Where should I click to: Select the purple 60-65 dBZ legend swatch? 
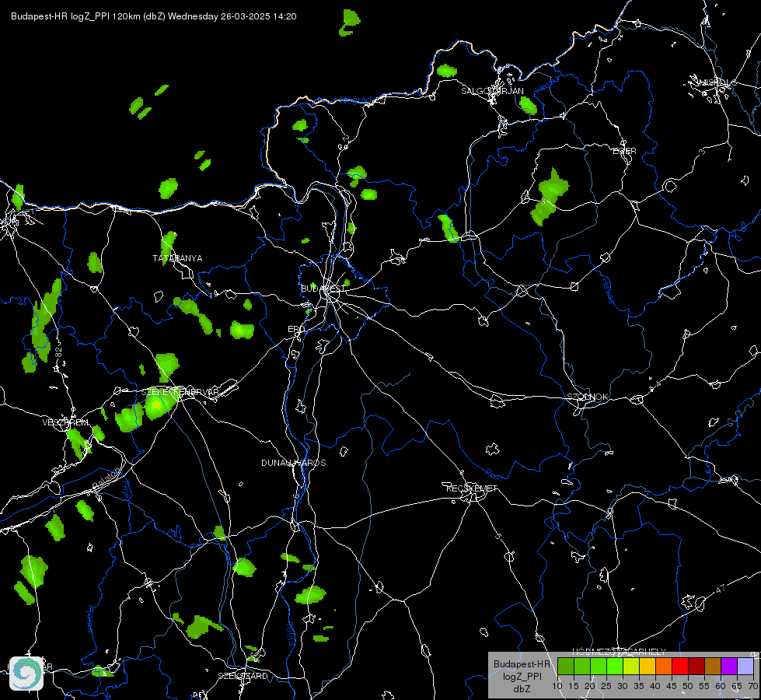pos(728,666)
